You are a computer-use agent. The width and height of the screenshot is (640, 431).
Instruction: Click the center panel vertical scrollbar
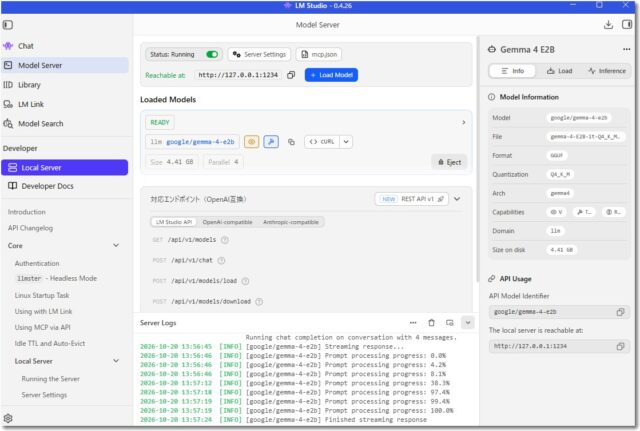coord(476,159)
